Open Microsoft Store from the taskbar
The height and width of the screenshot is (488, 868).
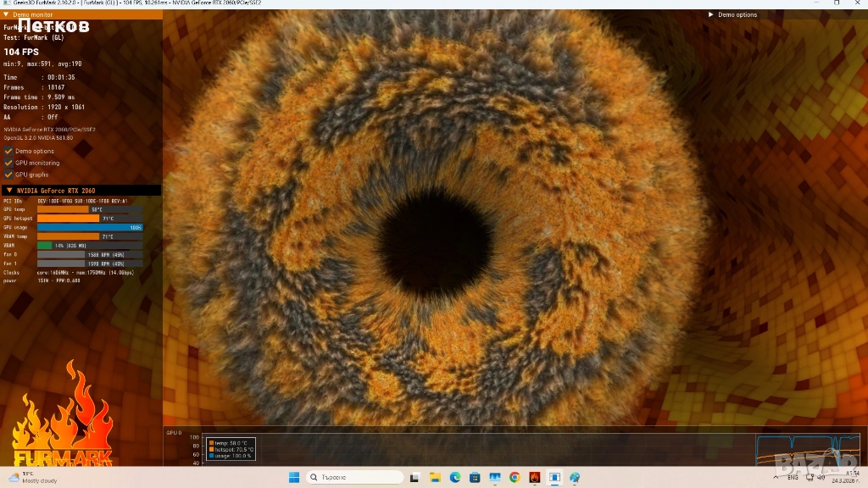[x=475, y=478]
